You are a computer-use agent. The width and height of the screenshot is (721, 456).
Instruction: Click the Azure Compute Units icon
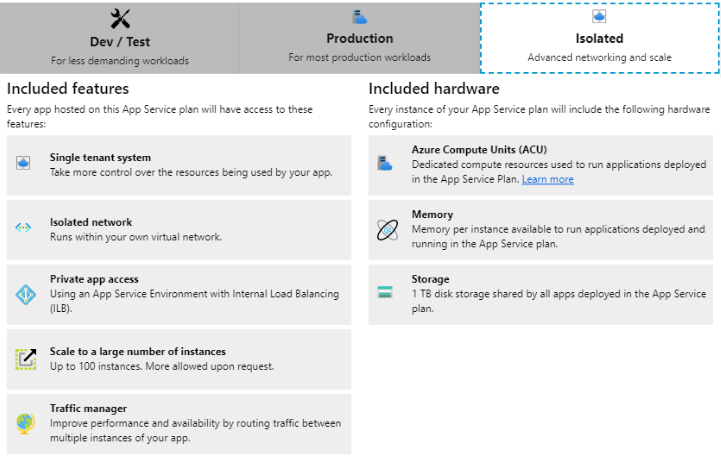coord(386,164)
